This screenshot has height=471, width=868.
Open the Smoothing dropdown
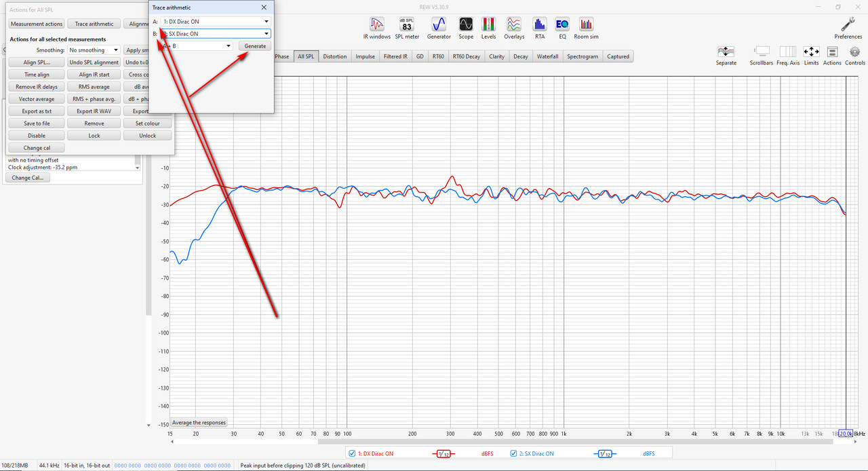coord(94,50)
